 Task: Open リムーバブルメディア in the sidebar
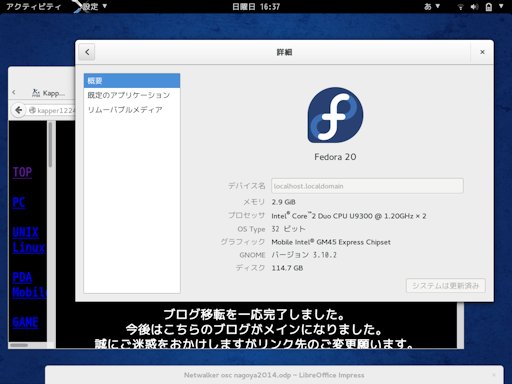132,110
